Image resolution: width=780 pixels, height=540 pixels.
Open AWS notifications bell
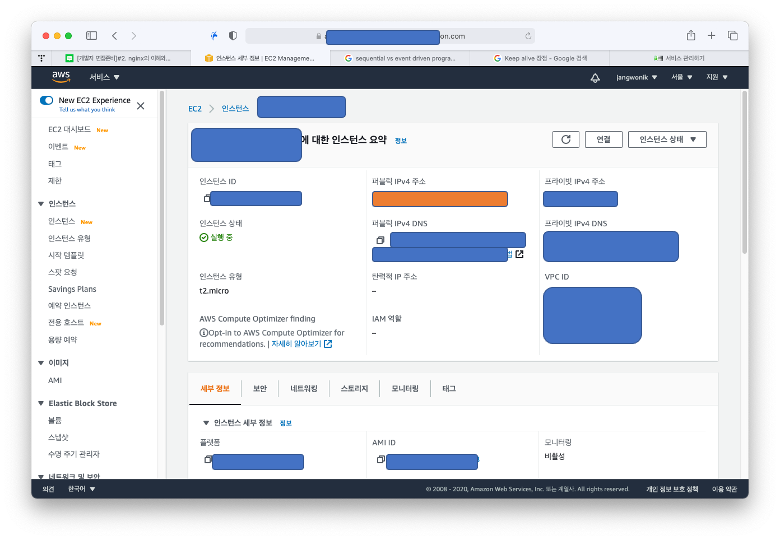(595, 78)
